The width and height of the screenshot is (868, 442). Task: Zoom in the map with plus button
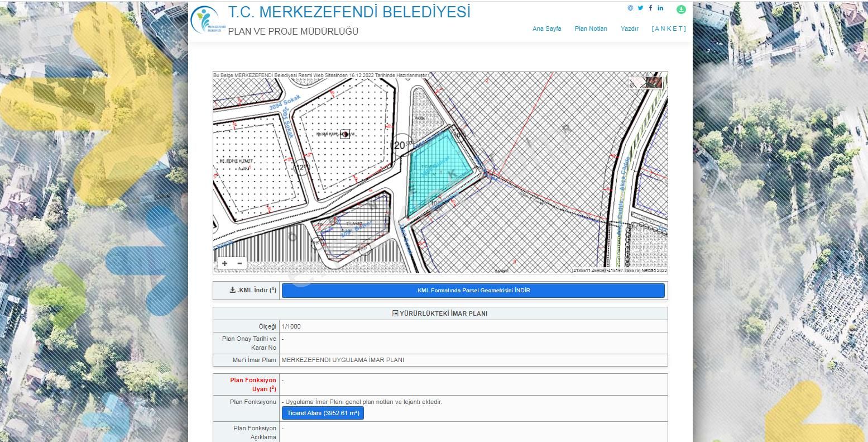pos(224,263)
